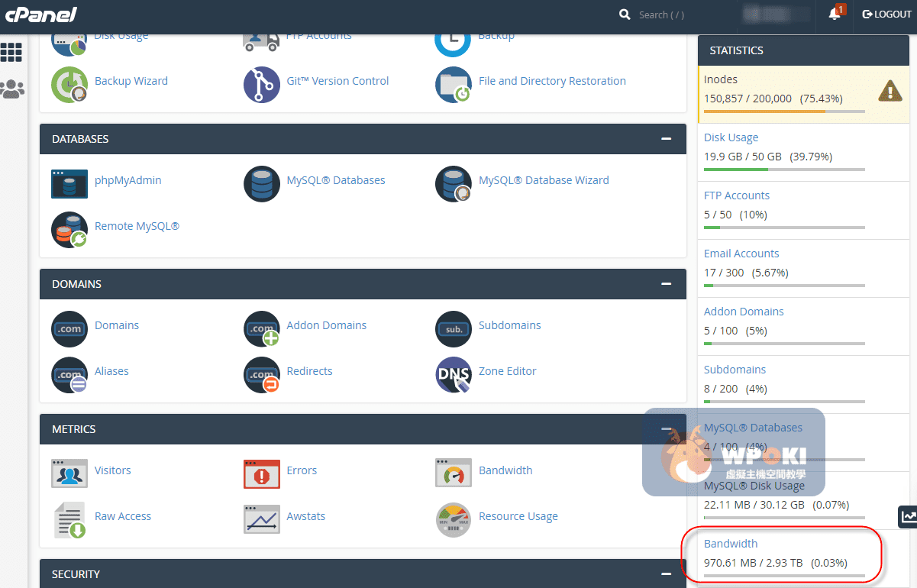Click the Resource Usage gauge icon
Viewport: 917px width, 588px height.
[x=454, y=519]
